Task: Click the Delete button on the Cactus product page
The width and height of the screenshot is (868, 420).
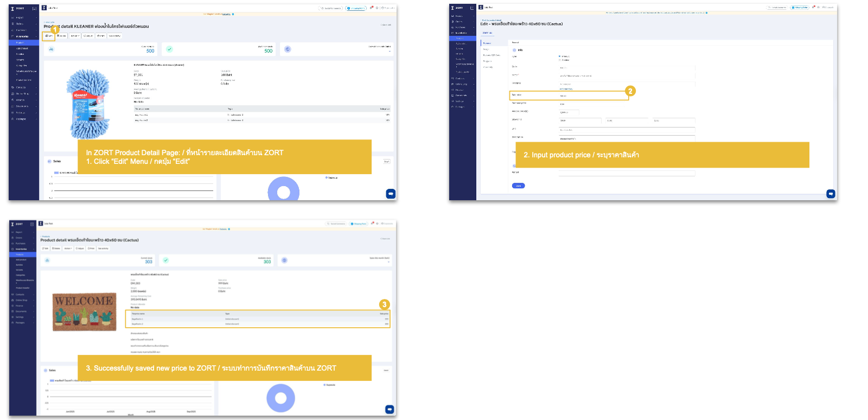Action: 56,249
